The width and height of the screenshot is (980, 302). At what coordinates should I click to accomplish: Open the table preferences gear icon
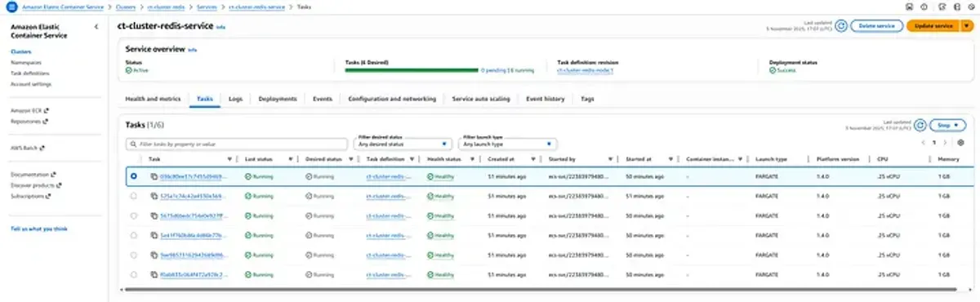[x=960, y=143]
